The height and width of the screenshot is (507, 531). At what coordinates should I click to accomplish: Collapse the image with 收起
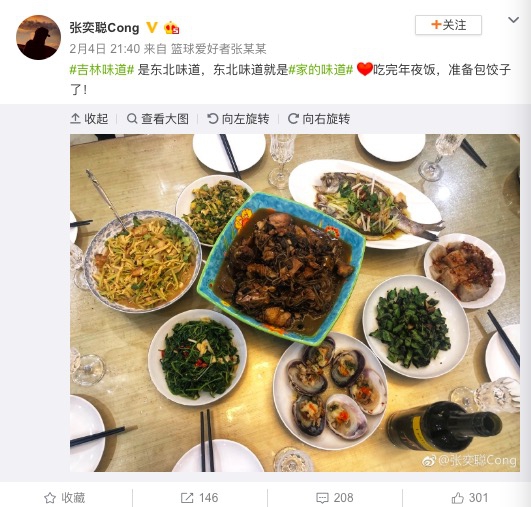[89, 119]
